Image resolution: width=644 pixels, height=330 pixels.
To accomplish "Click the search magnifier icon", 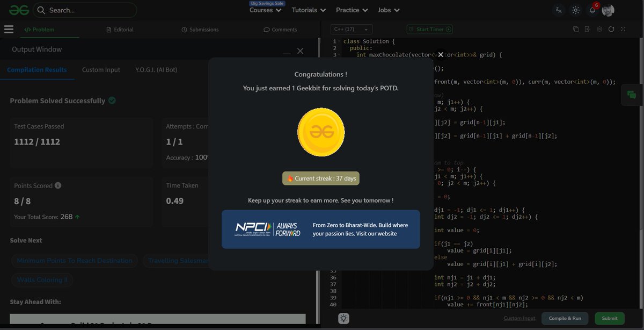I will pos(41,10).
